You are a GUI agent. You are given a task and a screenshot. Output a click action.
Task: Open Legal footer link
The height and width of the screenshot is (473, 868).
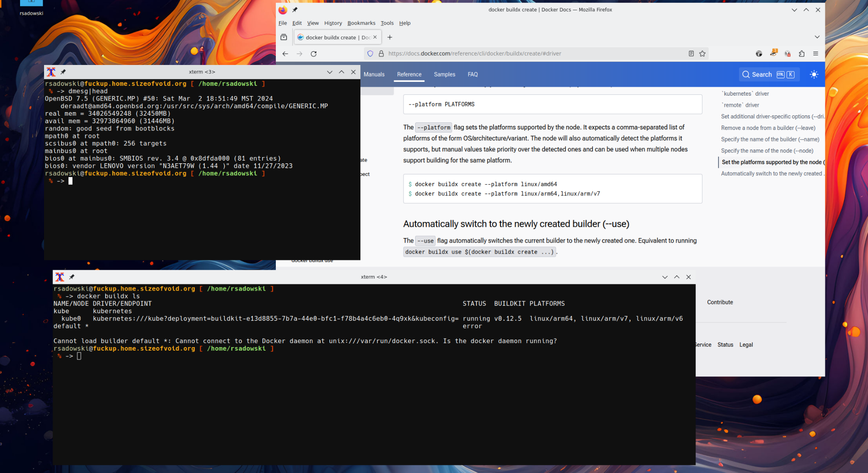(x=746, y=345)
